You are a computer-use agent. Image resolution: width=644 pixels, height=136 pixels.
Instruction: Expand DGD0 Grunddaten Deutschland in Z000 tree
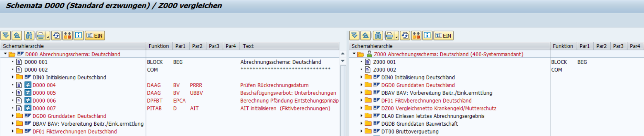[x=362, y=85]
